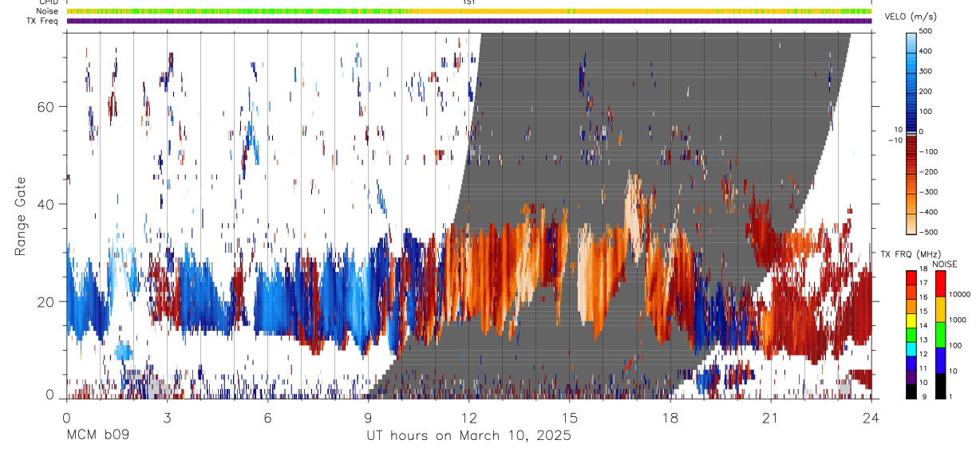Pick the red top swatch of noise legend
The height and width of the screenshot is (452, 980).
pos(940,283)
